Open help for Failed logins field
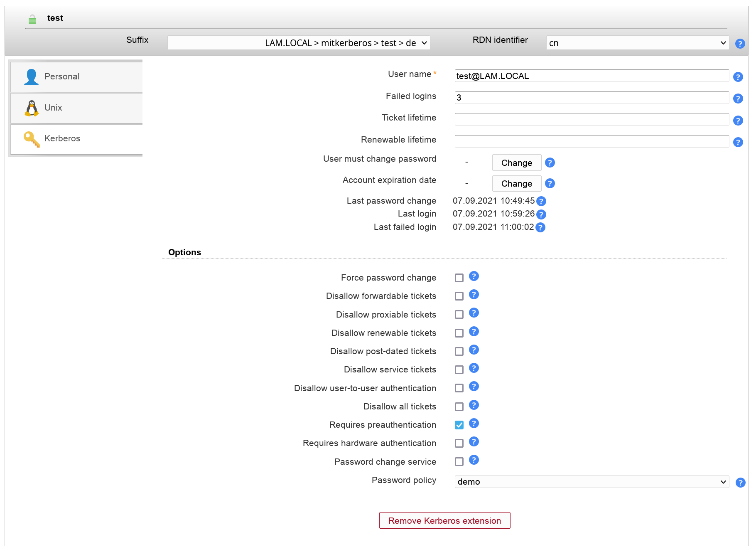Viewport: 756px width, 552px height. [x=738, y=99]
